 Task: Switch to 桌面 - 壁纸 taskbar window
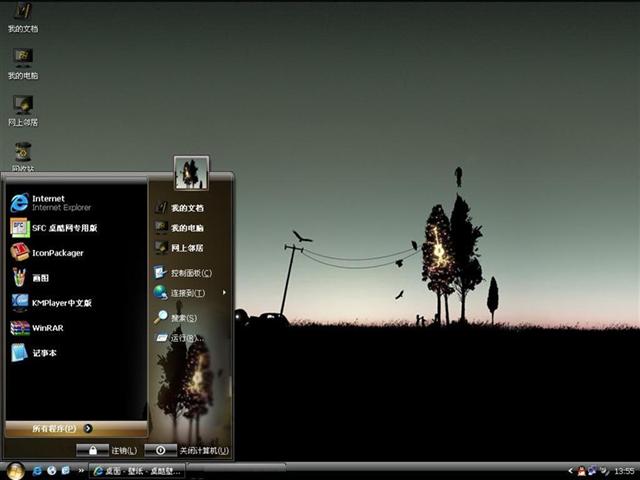pos(137,471)
